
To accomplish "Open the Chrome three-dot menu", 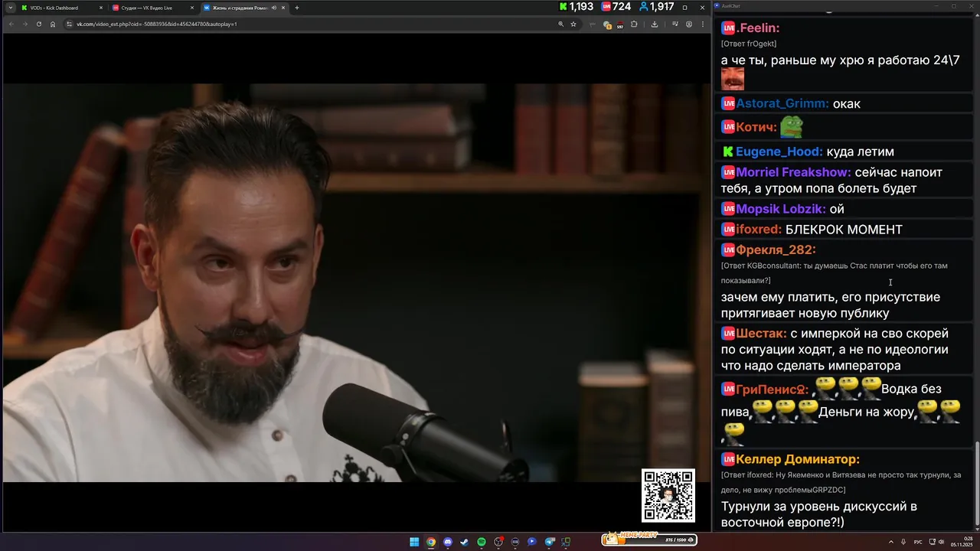I will 702,24.
